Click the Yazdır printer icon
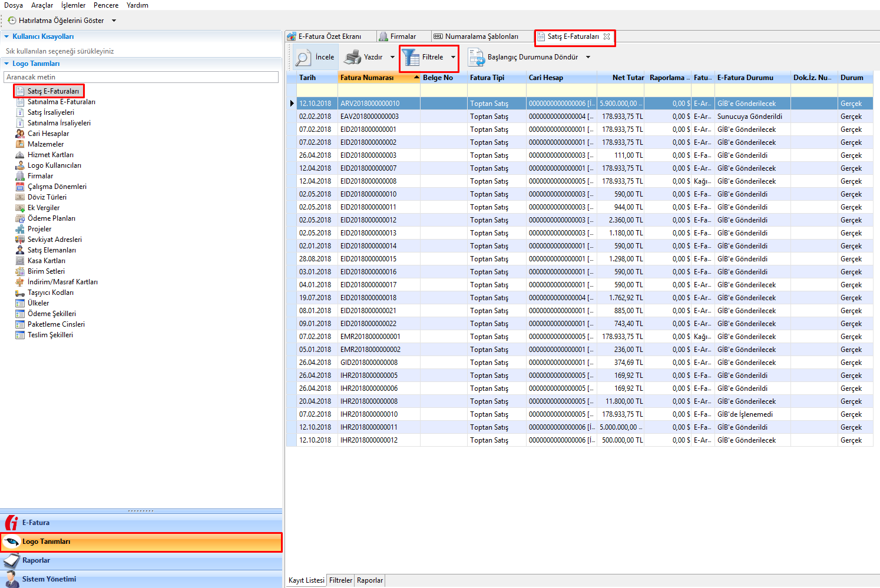Image resolution: width=880 pixels, height=588 pixels. 352,58
